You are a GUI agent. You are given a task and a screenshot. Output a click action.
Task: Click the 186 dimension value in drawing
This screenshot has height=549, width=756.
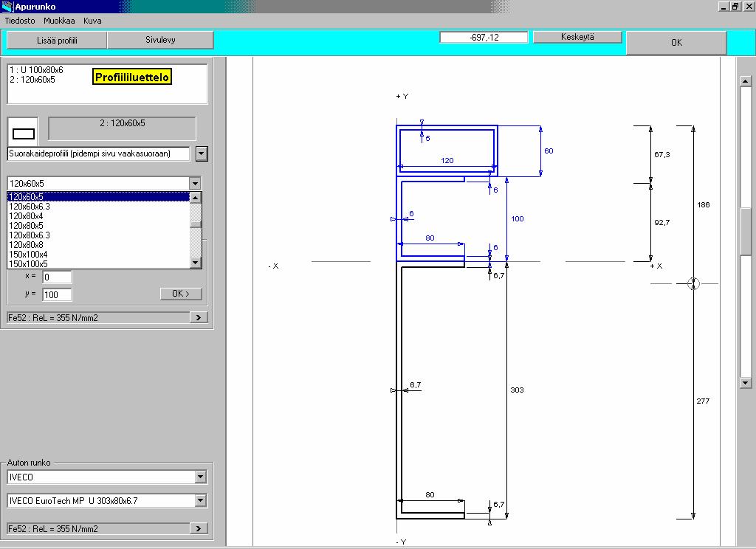pyautogui.click(x=704, y=205)
